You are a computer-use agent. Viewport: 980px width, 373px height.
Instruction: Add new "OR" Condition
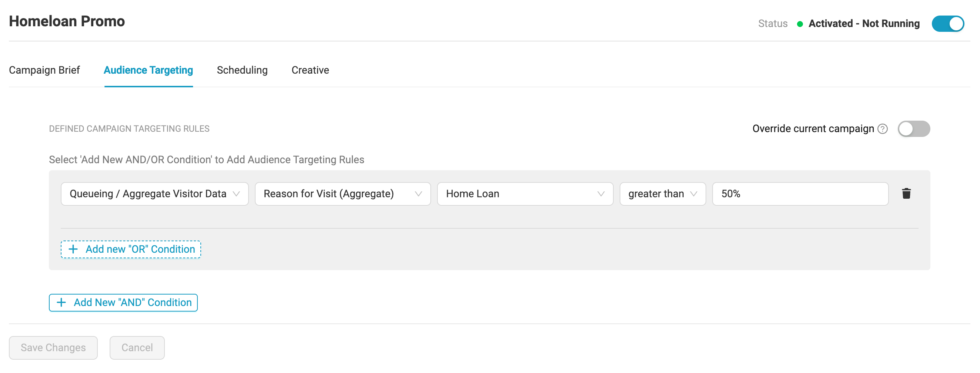pyautogui.click(x=131, y=249)
